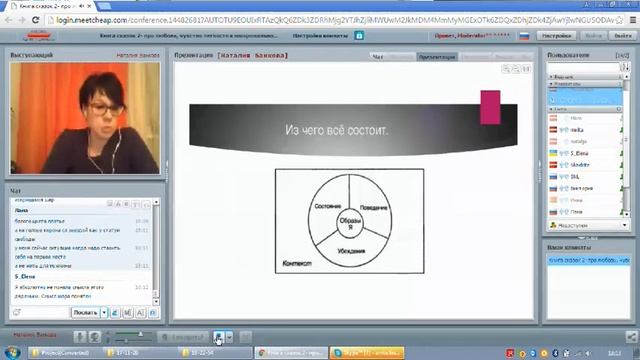Viewport: 640px width, 360px height.
Task: Click the chat scrollbar down arrow
Action: point(156,302)
